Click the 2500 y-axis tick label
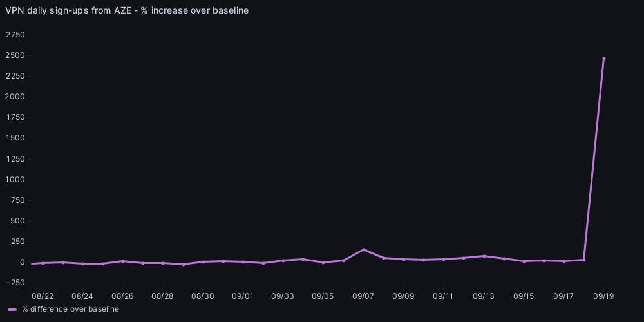The height and width of the screenshot is (322, 644). (15, 55)
